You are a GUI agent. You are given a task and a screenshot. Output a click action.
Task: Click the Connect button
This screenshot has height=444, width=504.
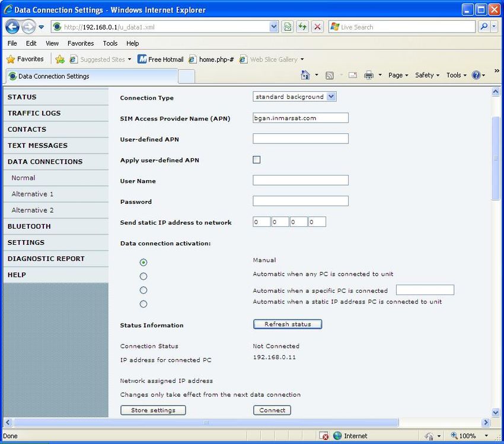coord(272,410)
